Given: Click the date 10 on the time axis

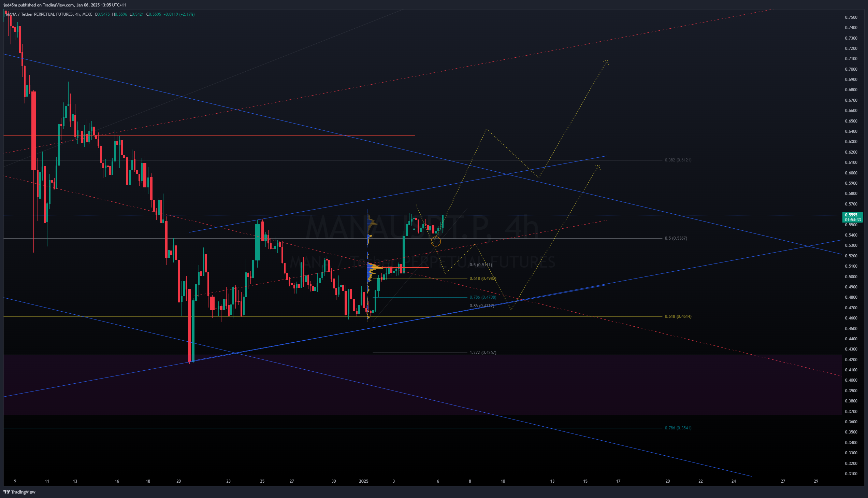Looking at the screenshot, I should click(503, 481).
